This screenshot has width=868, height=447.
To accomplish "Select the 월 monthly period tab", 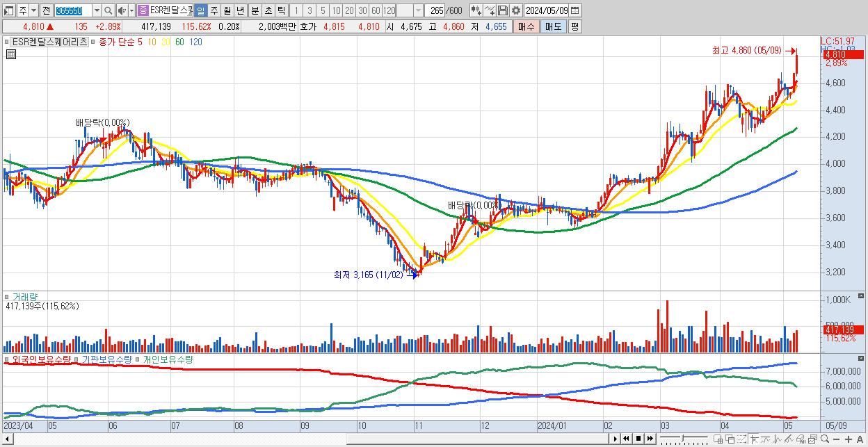I will point(227,10).
